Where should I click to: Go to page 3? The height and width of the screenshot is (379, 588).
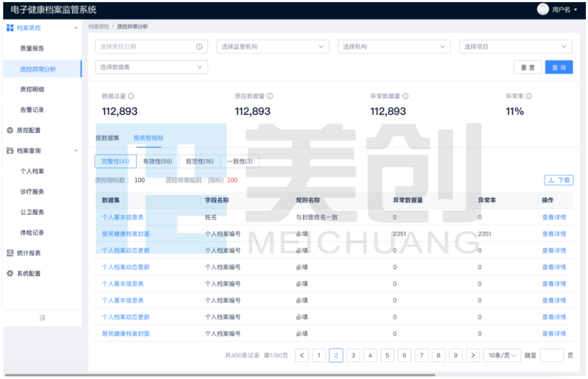(353, 356)
